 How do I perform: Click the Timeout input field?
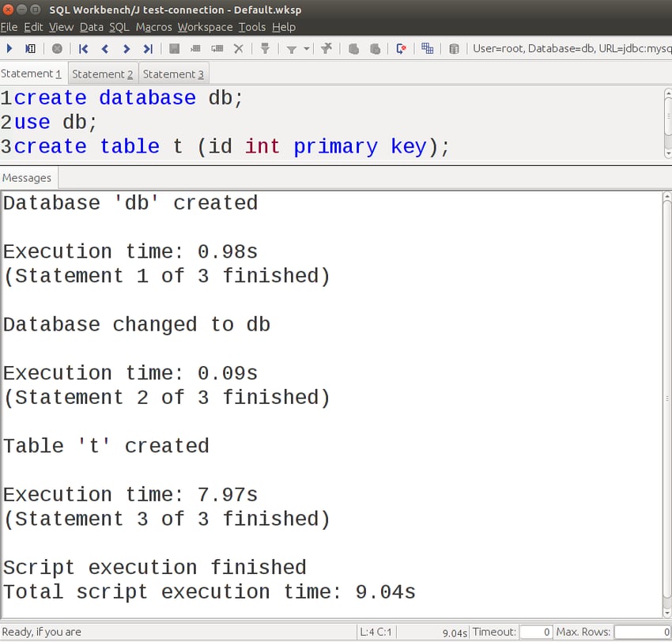(534, 632)
